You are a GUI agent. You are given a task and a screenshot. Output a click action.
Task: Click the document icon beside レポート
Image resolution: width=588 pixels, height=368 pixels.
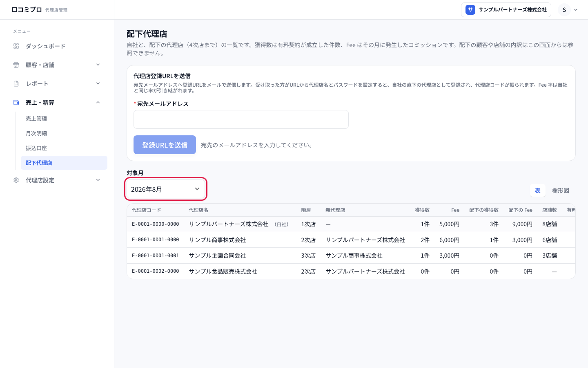pyautogui.click(x=16, y=84)
